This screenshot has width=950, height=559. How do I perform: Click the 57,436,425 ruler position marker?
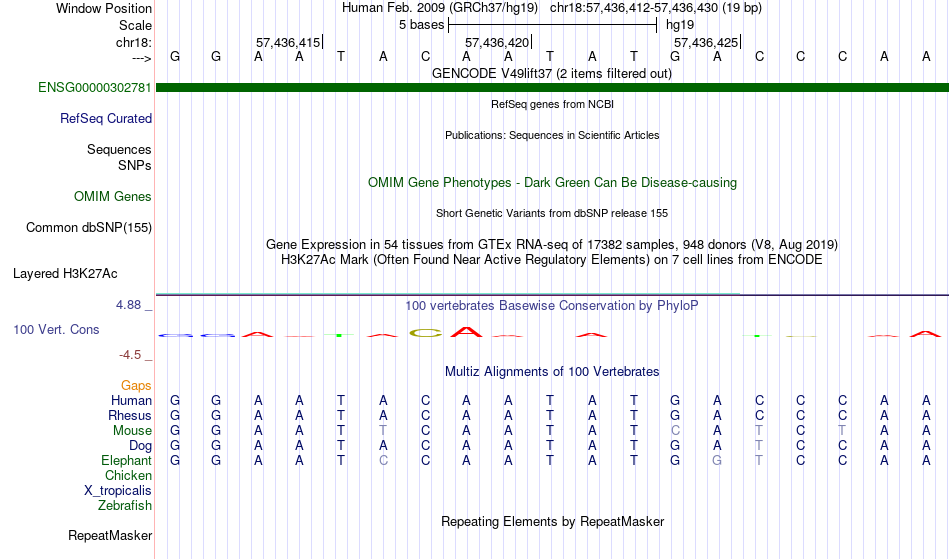coord(707,42)
